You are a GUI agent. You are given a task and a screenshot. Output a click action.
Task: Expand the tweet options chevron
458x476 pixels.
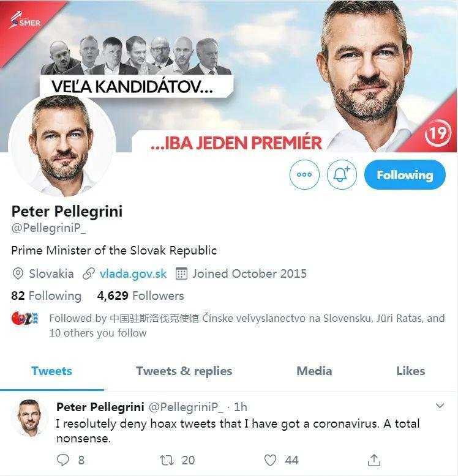[x=440, y=406]
